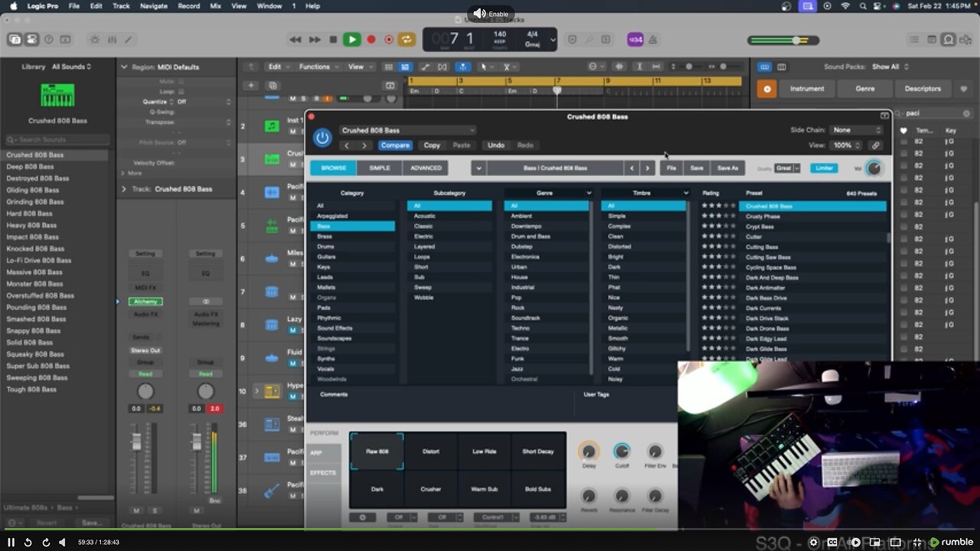Click the drum kit icon on track 7
The height and width of the screenshot is (551, 980).
point(271,292)
